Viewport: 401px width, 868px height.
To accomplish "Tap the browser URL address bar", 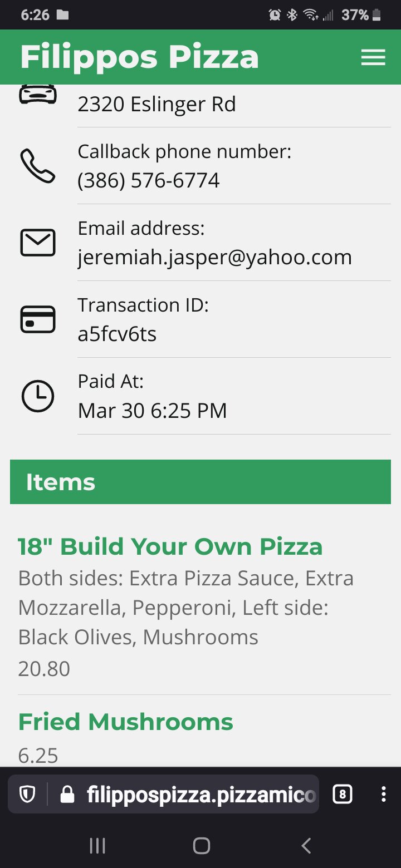I will point(200,795).
